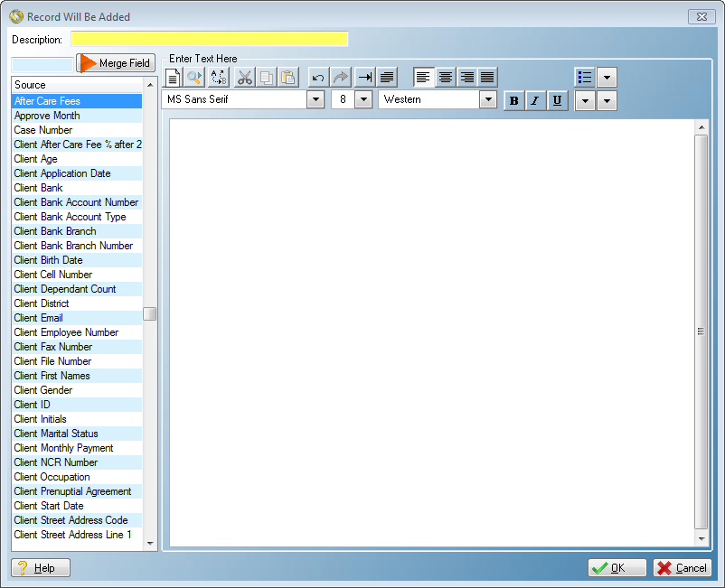Open the font size dropdown
The width and height of the screenshot is (725, 588).
coord(363,100)
